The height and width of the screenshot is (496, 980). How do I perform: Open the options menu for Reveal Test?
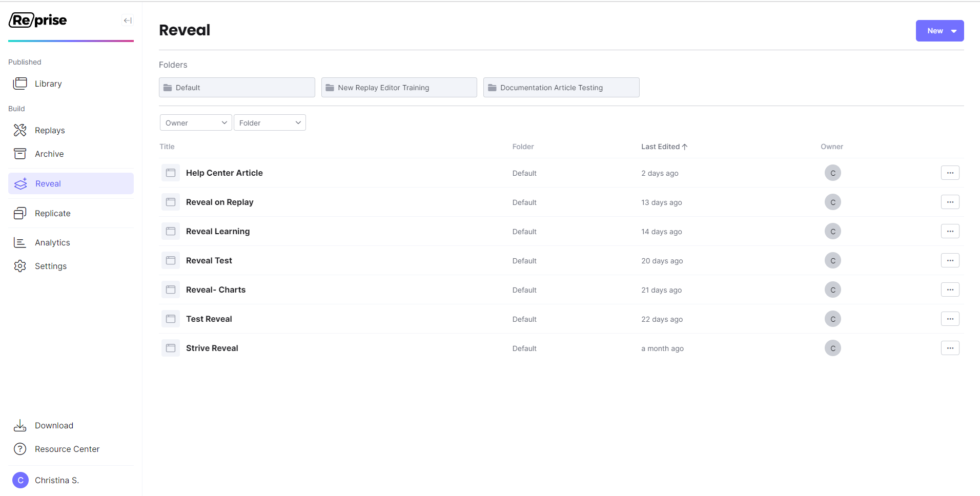point(950,260)
